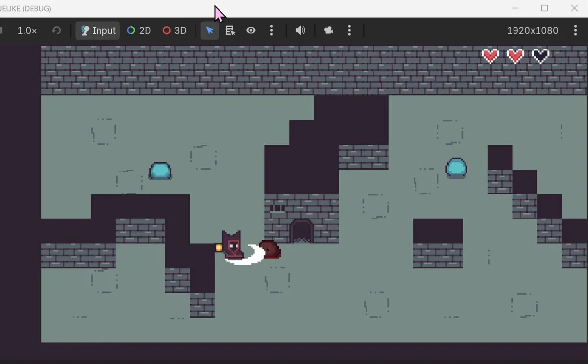Viewport: 588px width, 364px height.
Task: Choose the list-select tool icon
Action: (230, 30)
